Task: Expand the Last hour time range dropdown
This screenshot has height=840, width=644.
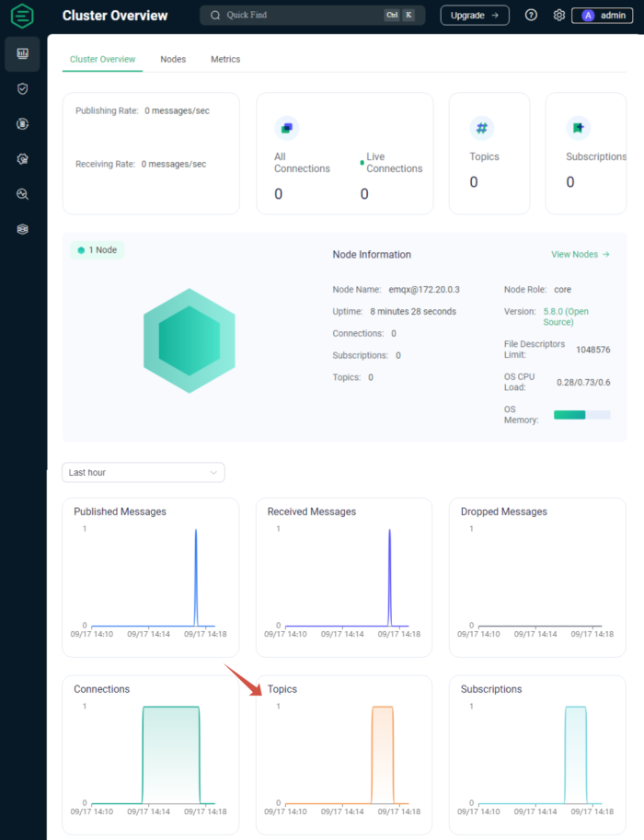Action: tap(143, 472)
